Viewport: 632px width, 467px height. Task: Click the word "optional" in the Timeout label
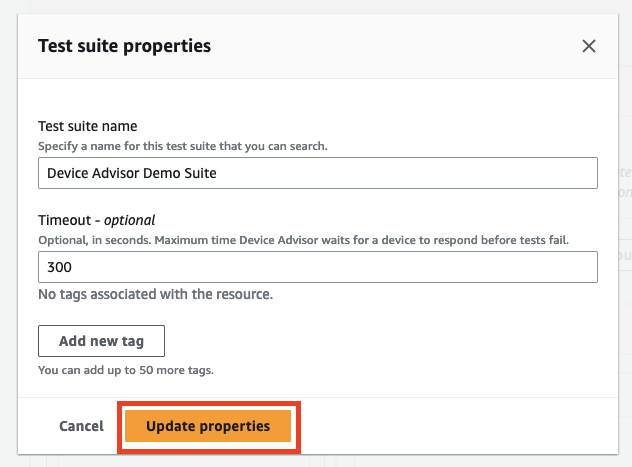[129, 220]
